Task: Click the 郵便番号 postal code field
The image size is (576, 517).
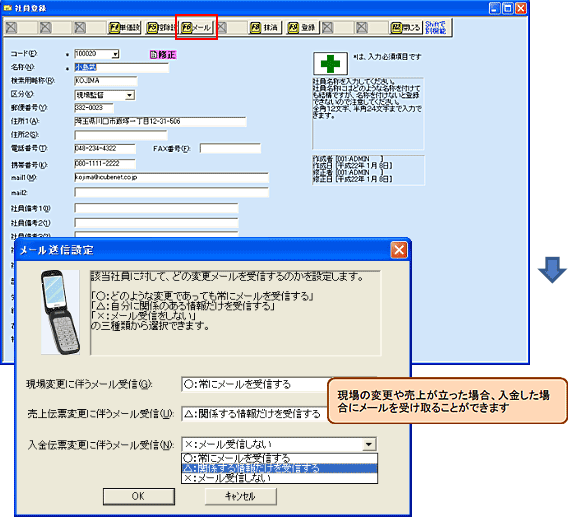Action: 94,108
